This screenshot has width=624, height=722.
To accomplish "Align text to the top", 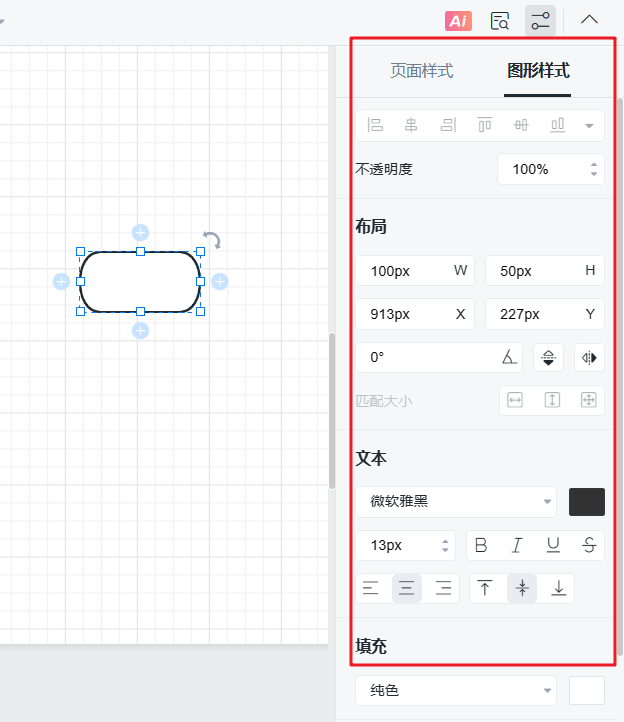I will click(484, 588).
